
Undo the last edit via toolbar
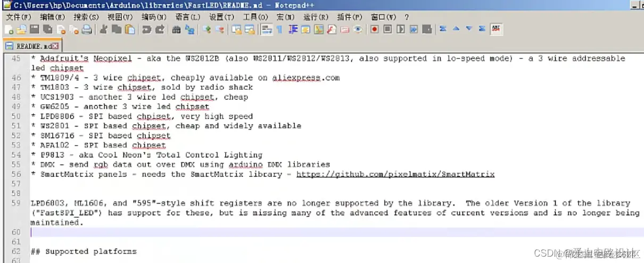[146, 29]
